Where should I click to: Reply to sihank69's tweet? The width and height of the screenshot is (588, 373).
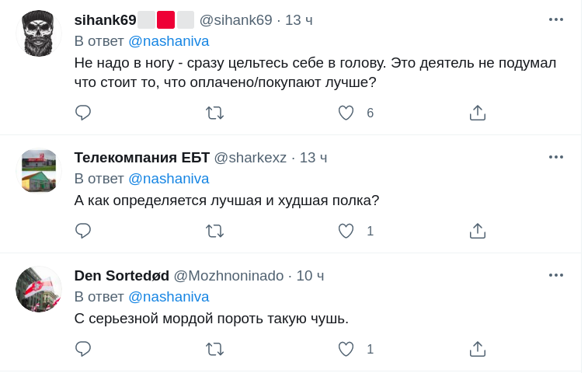point(83,113)
